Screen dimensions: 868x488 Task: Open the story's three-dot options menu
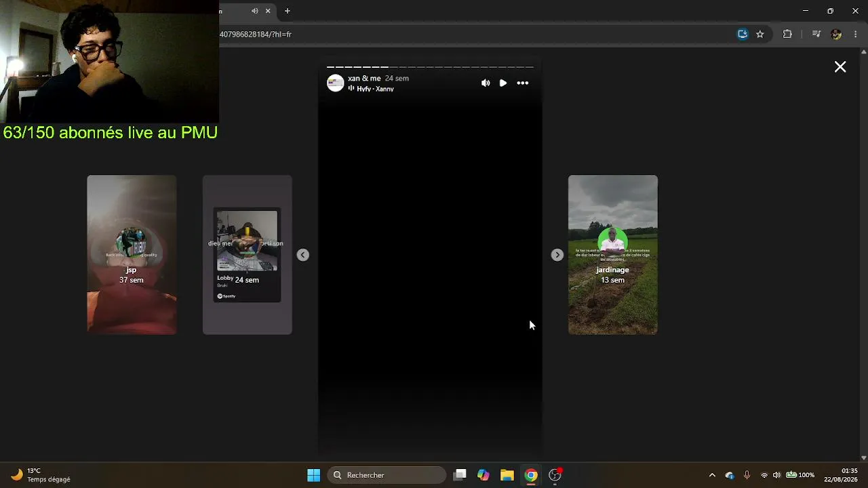click(x=523, y=83)
